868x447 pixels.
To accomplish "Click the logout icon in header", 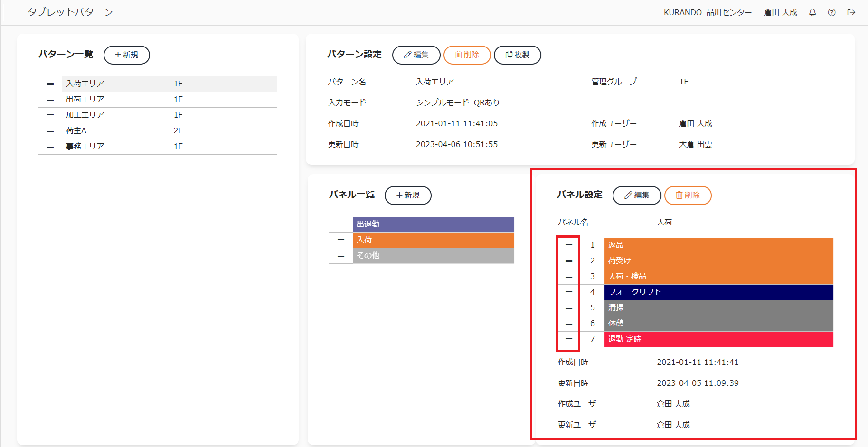I will (851, 13).
